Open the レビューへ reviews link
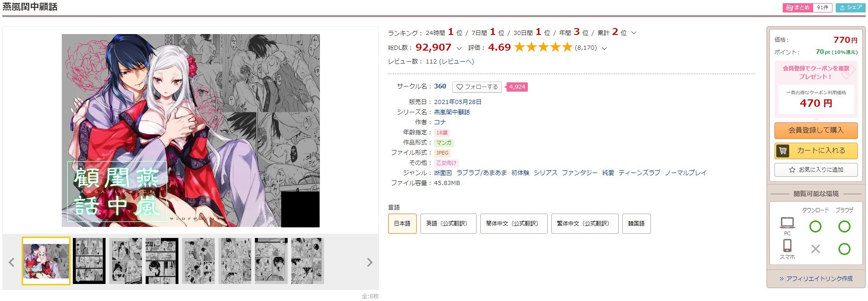This screenshot has width=868, height=301. 456,61
